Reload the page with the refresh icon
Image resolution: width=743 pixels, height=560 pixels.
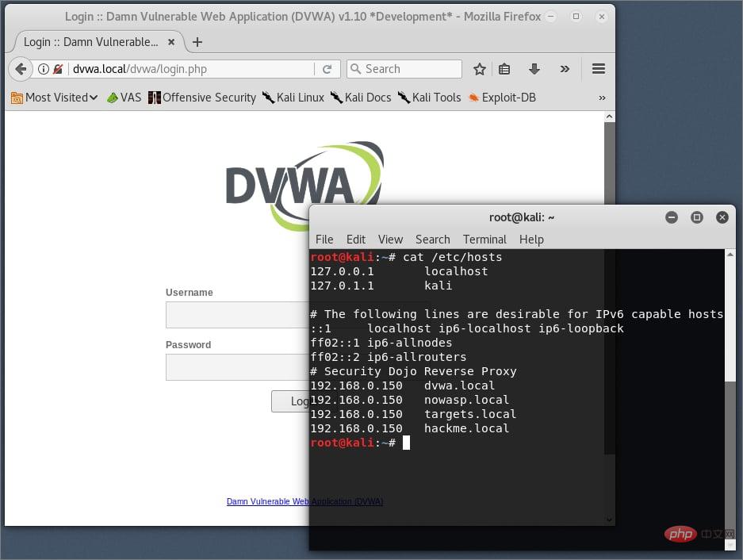point(327,69)
